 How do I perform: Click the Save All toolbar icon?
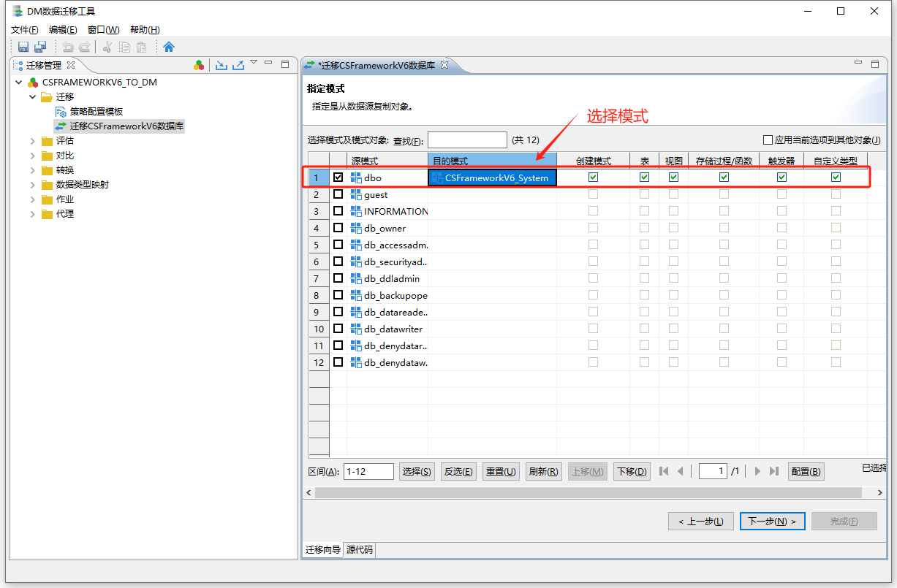40,47
